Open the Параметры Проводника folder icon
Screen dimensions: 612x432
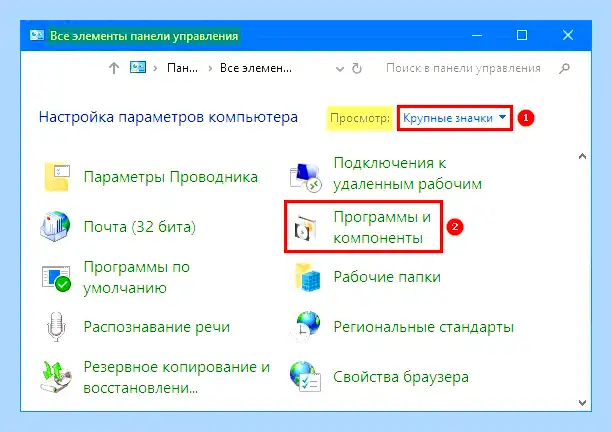point(57,177)
